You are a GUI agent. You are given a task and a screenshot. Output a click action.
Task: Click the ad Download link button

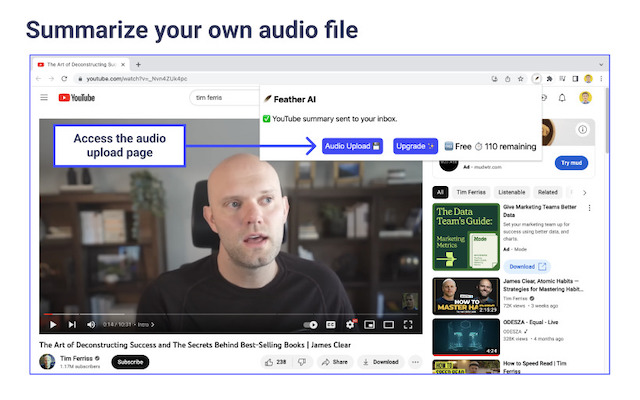tap(527, 267)
